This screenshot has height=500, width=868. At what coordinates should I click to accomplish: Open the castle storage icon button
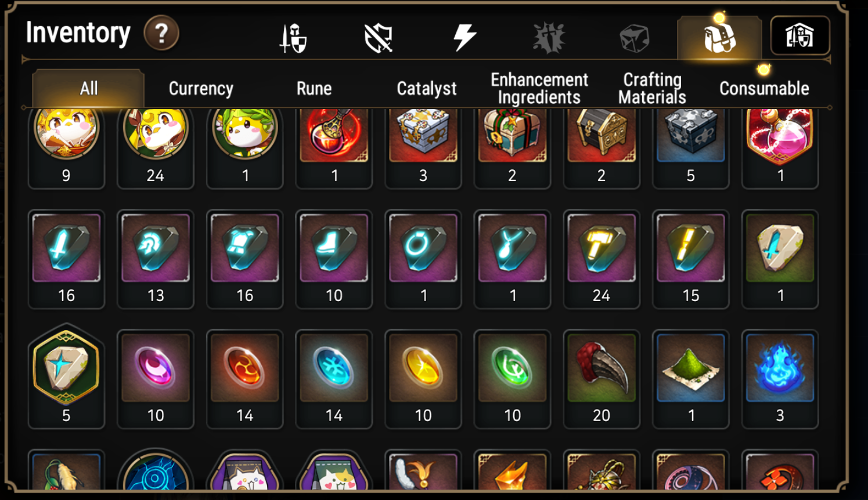pyautogui.click(x=799, y=36)
